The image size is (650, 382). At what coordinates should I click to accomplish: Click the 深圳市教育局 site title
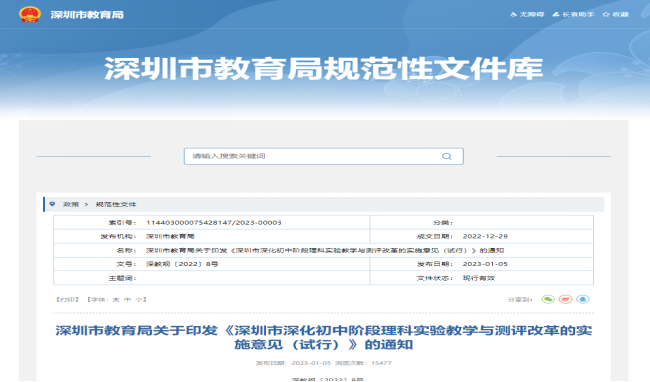[x=87, y=15]
